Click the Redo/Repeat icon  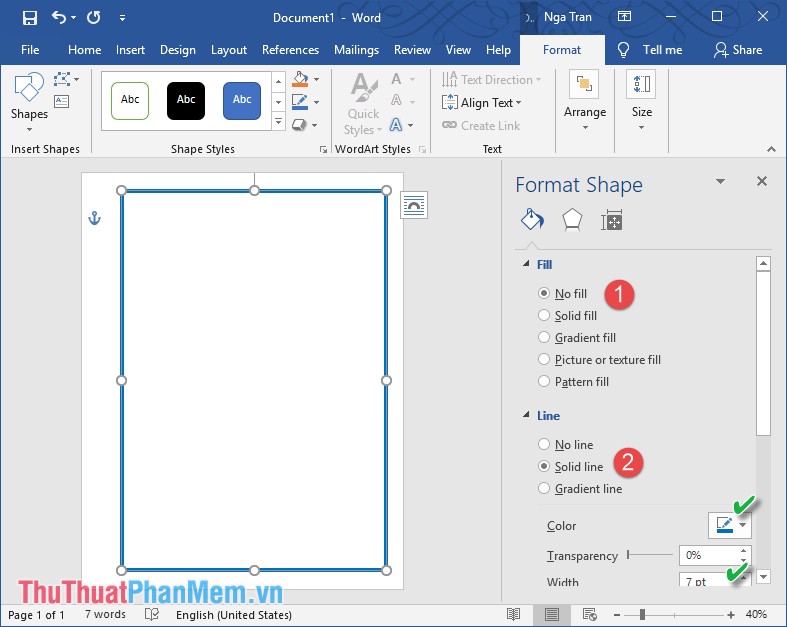tap(93, 18)
